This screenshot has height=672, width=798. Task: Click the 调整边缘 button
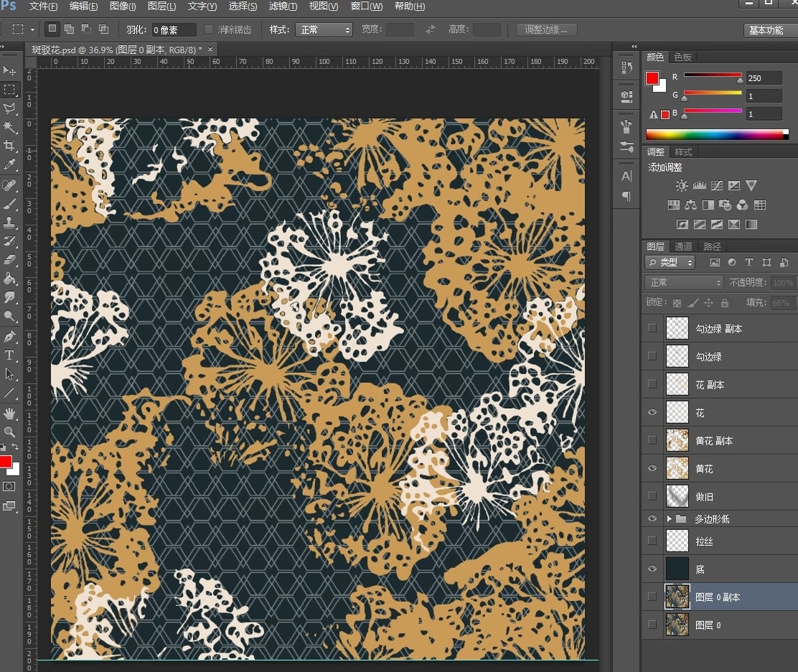click(x=547, y=29)
